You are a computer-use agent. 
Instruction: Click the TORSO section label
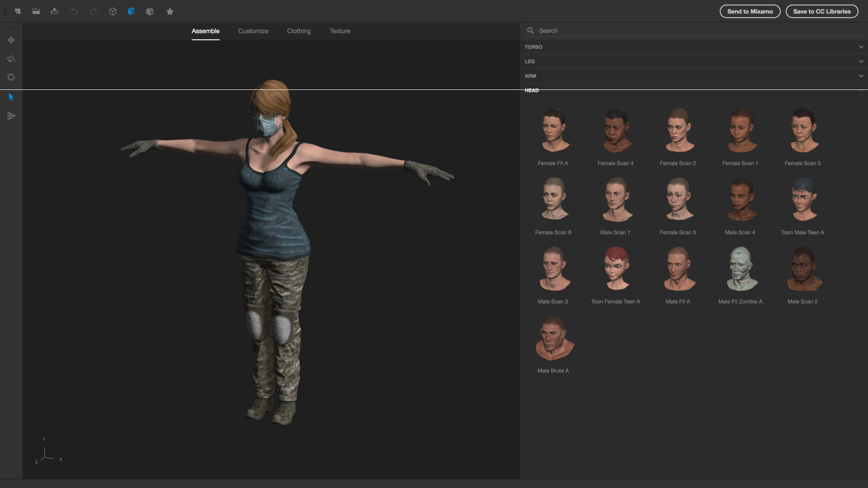[x=533, y=47]
